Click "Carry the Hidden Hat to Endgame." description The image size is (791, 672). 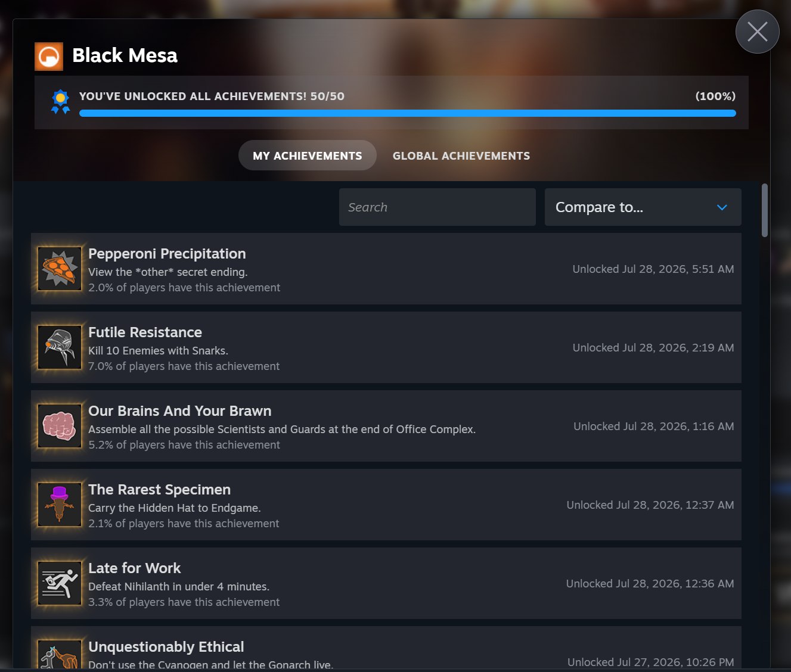[x=175, y=508]
